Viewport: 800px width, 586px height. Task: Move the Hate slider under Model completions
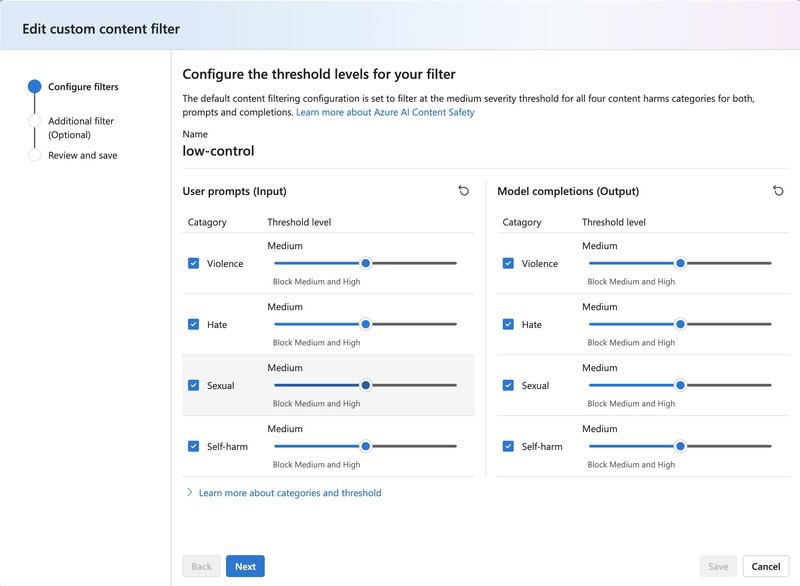pos(681,324)
